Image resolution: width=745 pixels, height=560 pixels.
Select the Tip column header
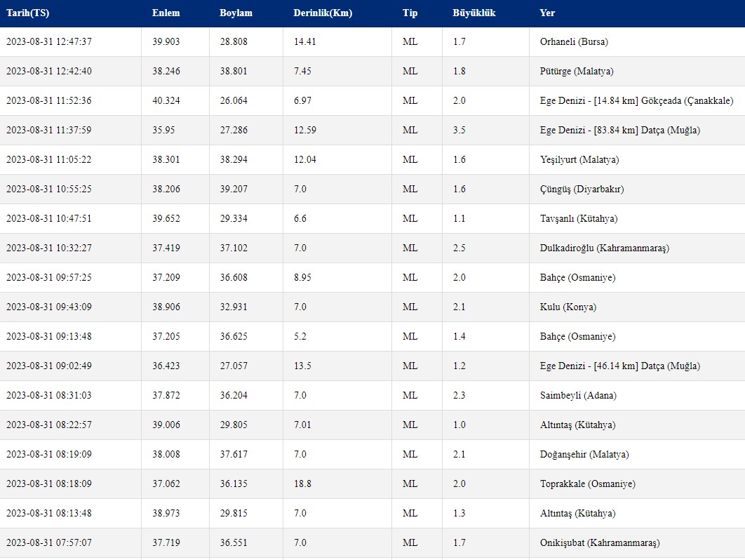[x=410, y=13]
